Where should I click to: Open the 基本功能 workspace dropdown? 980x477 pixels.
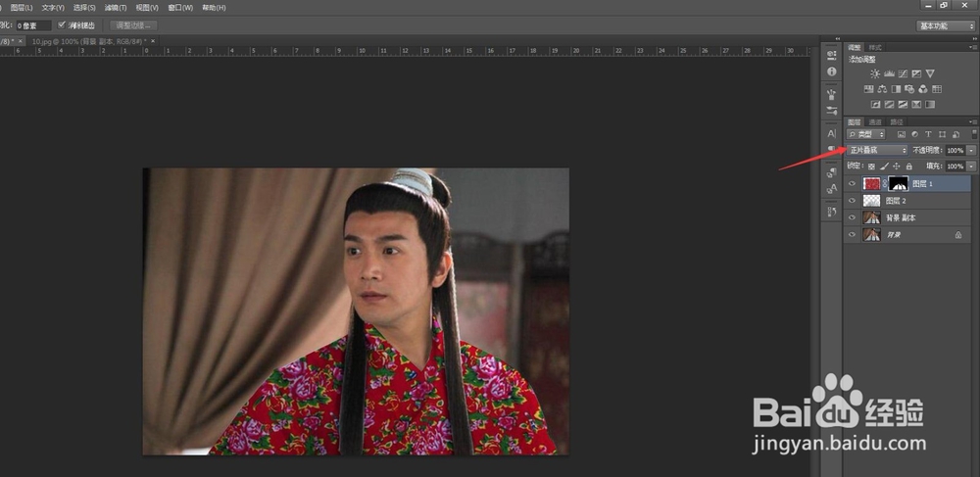click(x=946, y=25)
